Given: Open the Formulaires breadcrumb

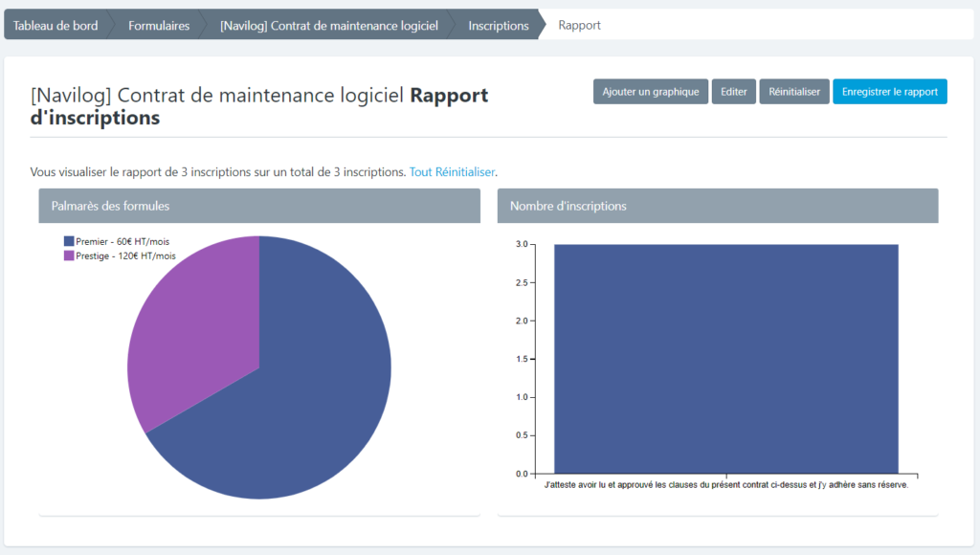Looking at the screenshot, I should (159, 26).
